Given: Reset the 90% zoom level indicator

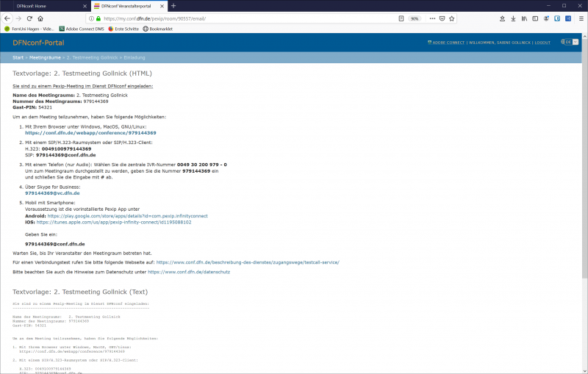Looking at the screenshot, I should pyautogui.click(x=415, y=18).
